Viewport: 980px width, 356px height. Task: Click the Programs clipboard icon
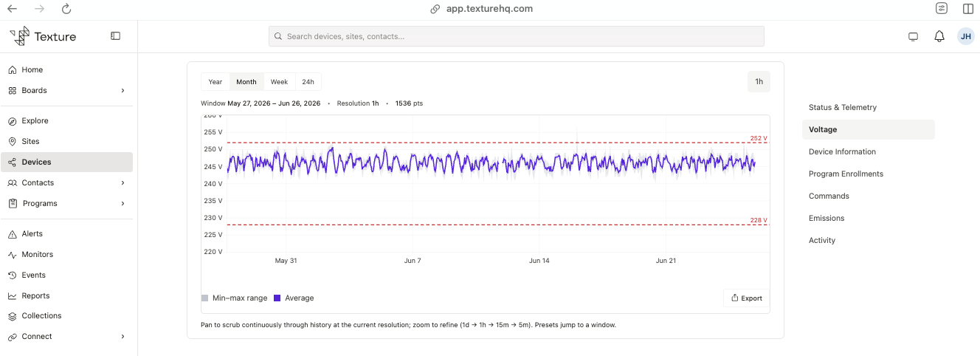(x=13, y=204)
